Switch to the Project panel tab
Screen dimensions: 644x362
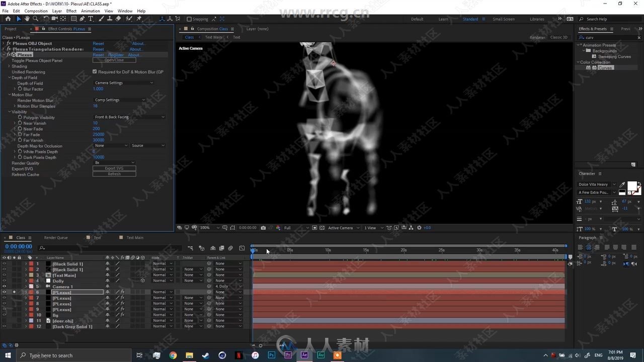10,29
